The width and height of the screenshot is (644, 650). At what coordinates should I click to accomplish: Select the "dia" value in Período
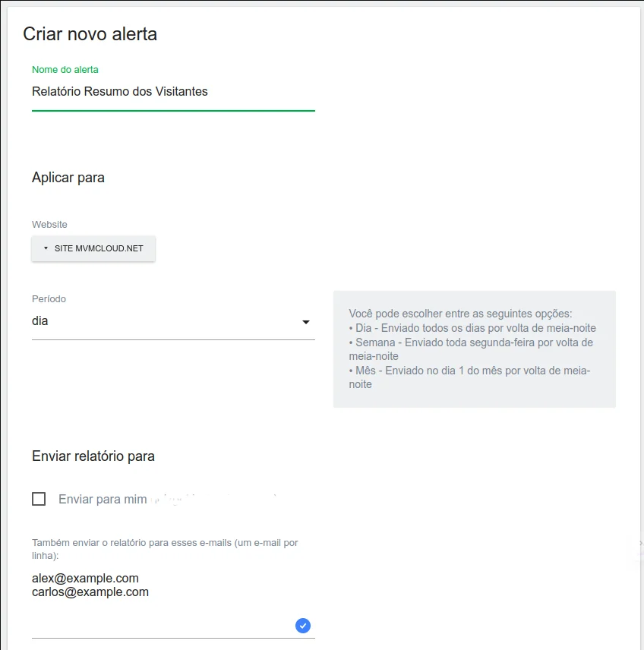coord(40,321)
